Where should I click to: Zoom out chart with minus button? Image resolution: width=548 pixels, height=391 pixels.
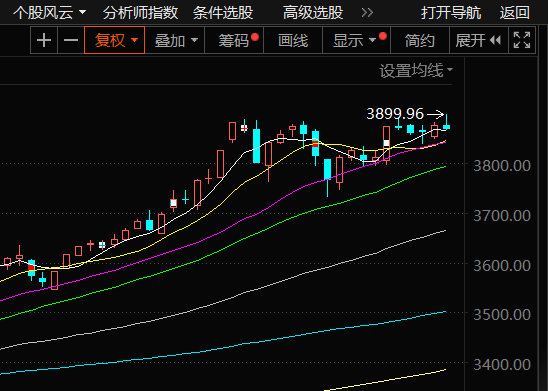point(71,41)
